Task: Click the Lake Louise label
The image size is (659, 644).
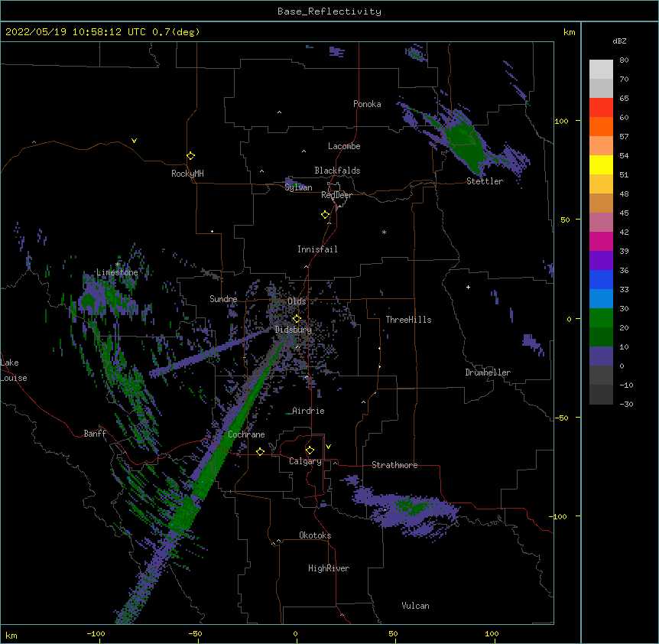Action: [x=14, y=370]
